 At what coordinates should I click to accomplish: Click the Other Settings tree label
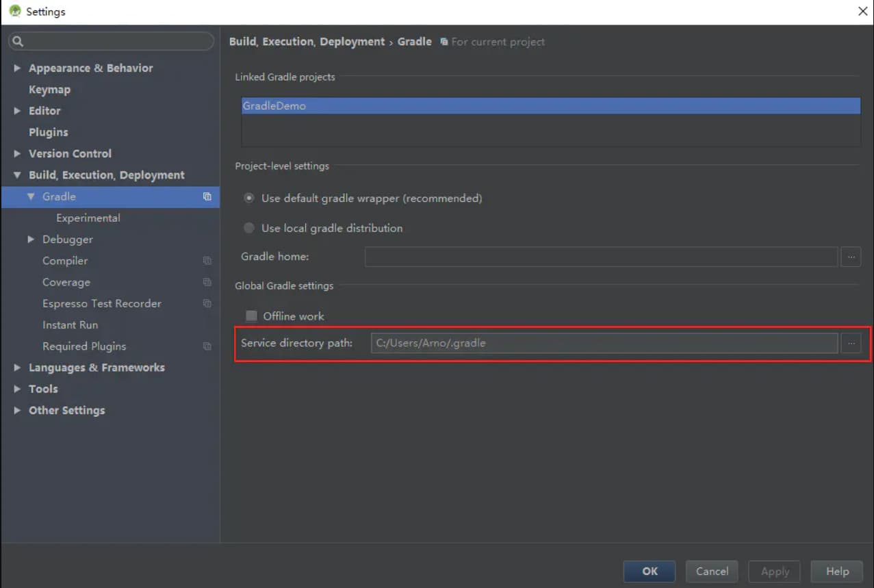(x=67, y=410)
